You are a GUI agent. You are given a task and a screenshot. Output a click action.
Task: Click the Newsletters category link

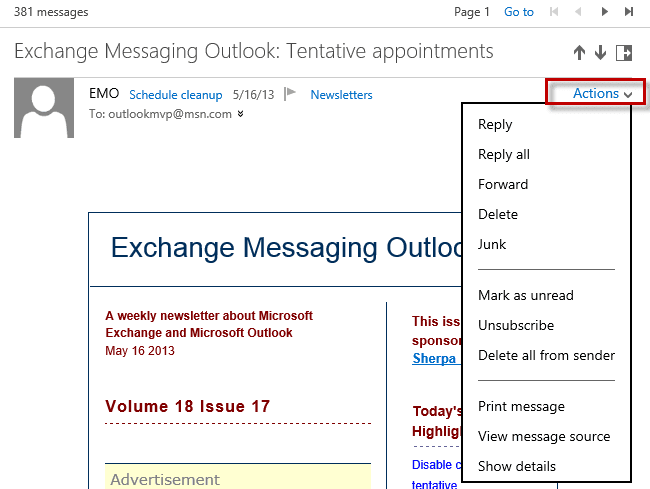(x=342, y=95)
